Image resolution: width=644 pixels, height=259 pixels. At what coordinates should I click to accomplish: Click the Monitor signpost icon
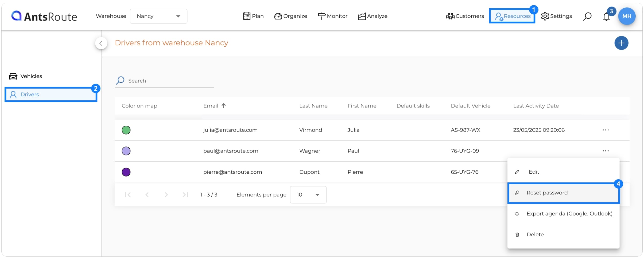pos(322,16)
